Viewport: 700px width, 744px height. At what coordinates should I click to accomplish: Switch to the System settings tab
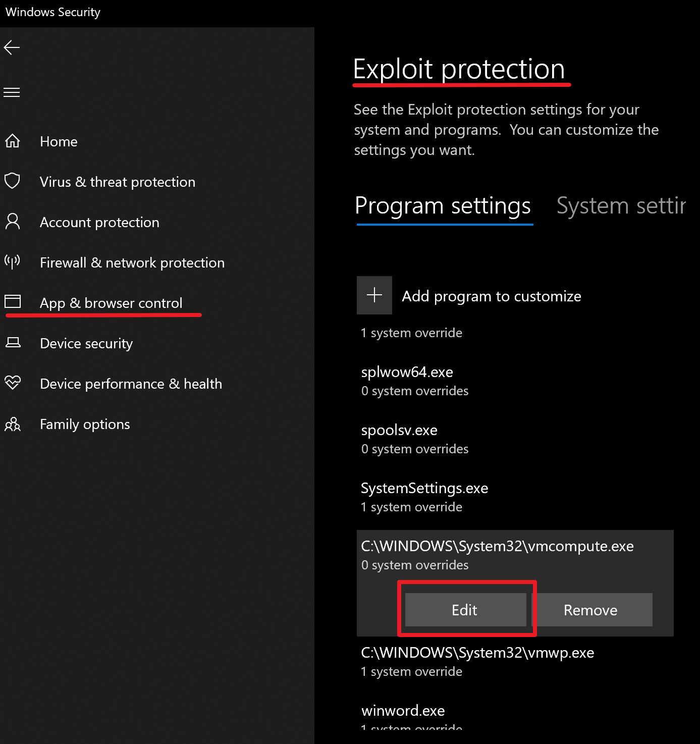[621, 206]
